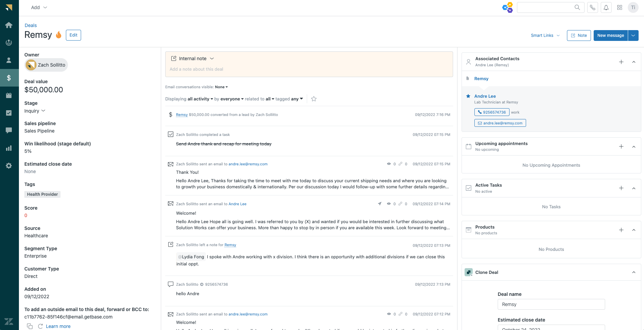Screen dimensions: 644x330
Task: Add an active task with plus icon
Action: click(x=621, y=188)
